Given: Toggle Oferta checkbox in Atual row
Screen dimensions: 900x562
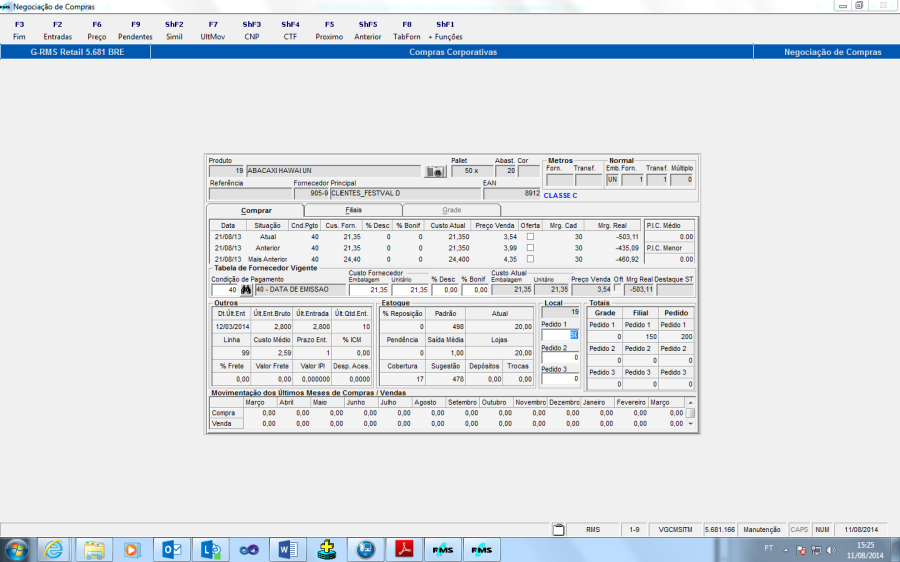Looking at the screenshot, I should coord(530,237).
